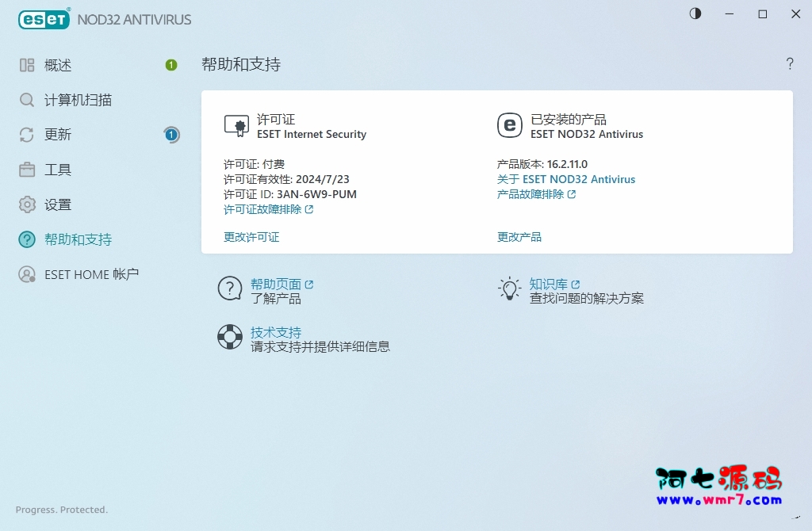Click license validity date 2024/7/23
This screenshot has width=812, height=531.
pyautogui.click(x=322, y=179)
